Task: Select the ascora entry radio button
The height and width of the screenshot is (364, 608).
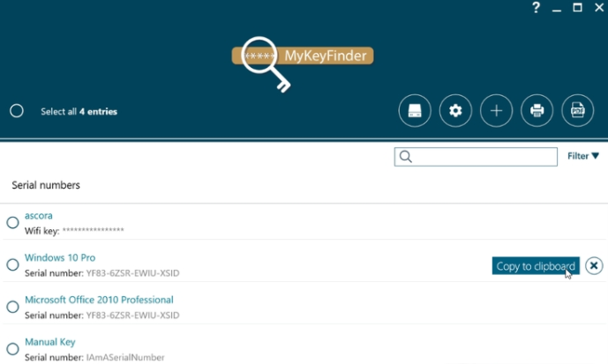Action: (x=13, y=222)
